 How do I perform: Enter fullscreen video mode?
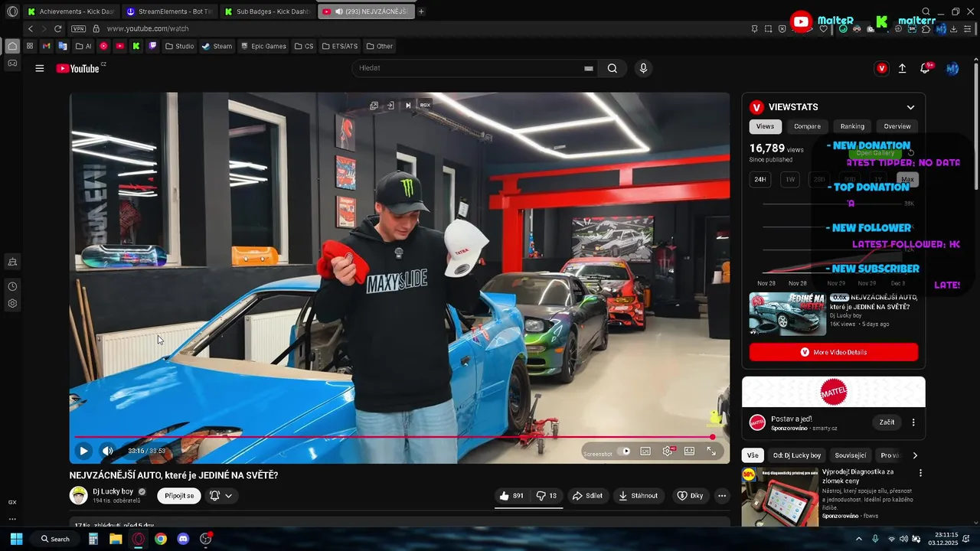(711, 452)
